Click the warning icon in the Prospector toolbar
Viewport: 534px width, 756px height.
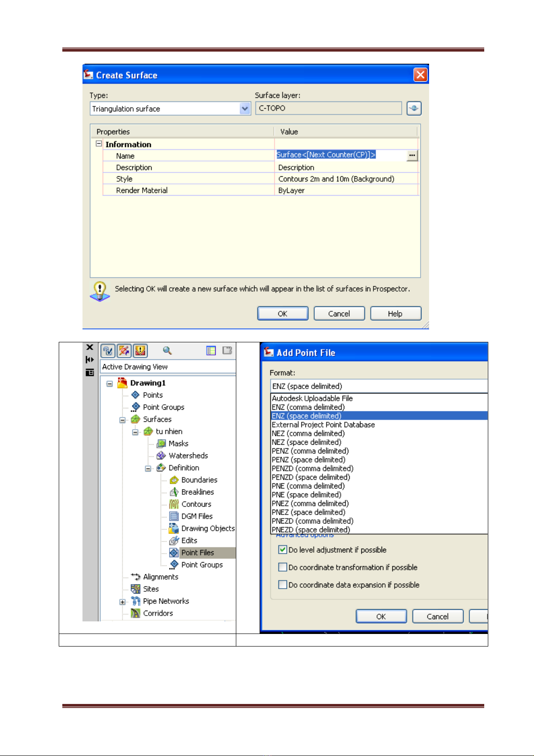(x=140, y=350)
